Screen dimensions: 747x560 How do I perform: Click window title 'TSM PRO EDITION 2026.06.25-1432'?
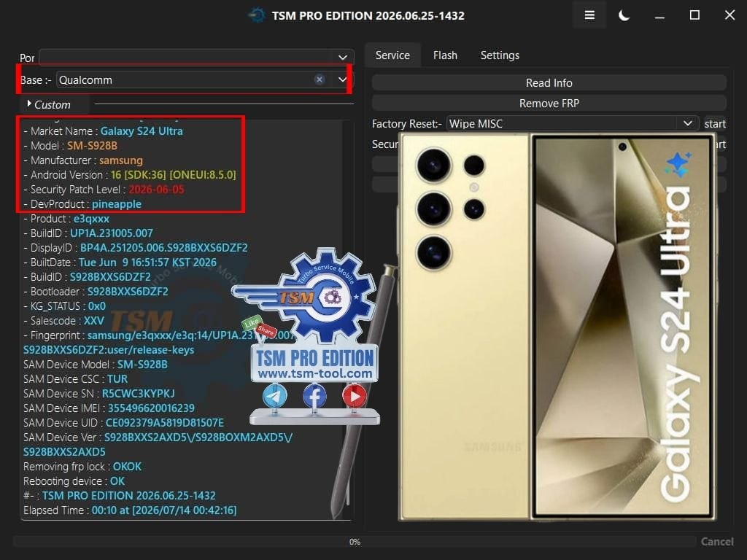(x=368, y=16)
